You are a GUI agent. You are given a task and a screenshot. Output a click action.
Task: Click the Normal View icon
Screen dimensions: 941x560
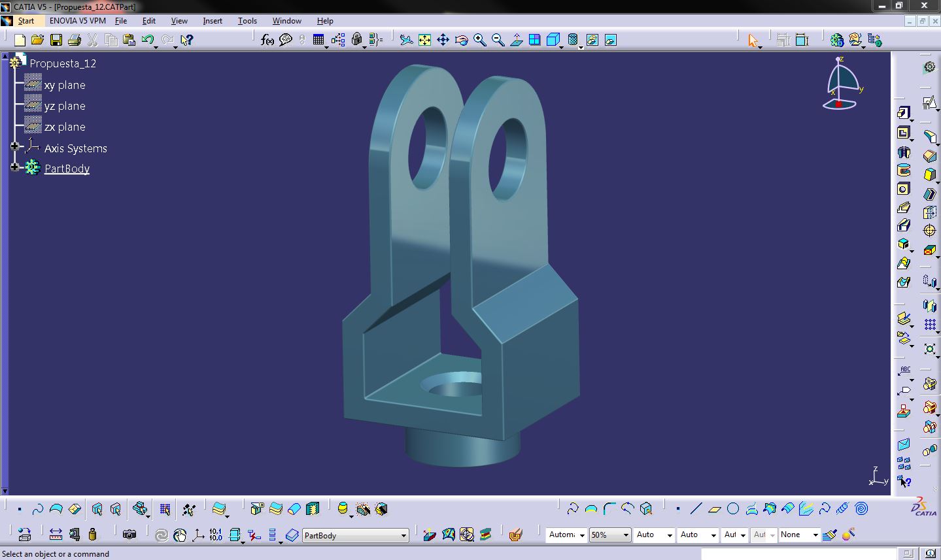516,40
